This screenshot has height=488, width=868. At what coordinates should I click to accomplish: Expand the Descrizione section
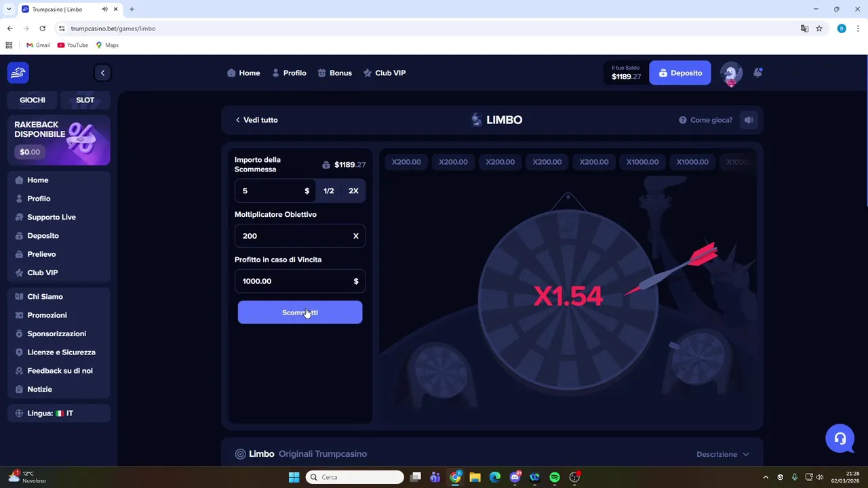[723, 454]
